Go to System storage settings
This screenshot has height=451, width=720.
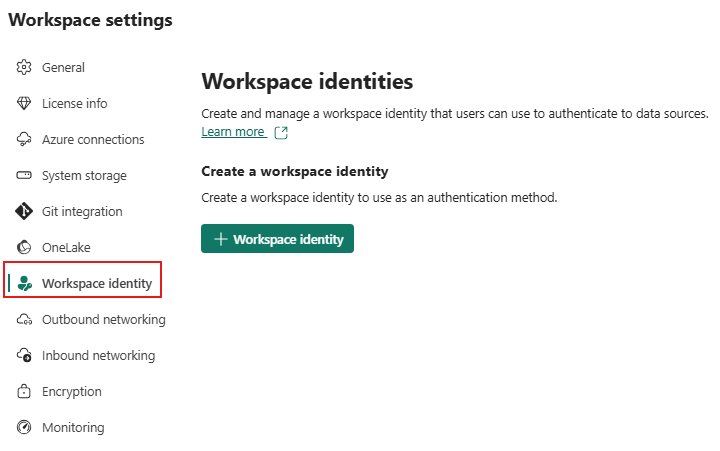[84, 175]
